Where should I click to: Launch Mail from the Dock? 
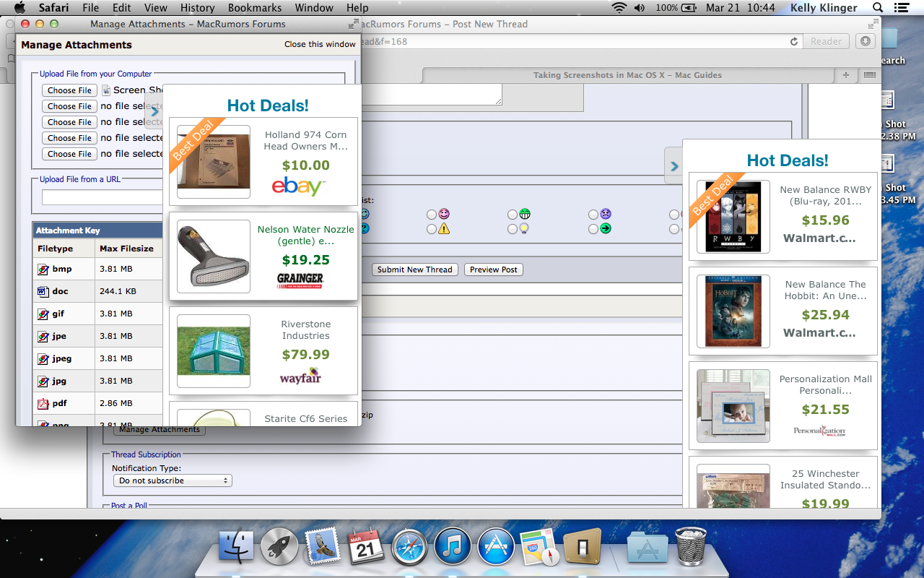pos(322,547)
